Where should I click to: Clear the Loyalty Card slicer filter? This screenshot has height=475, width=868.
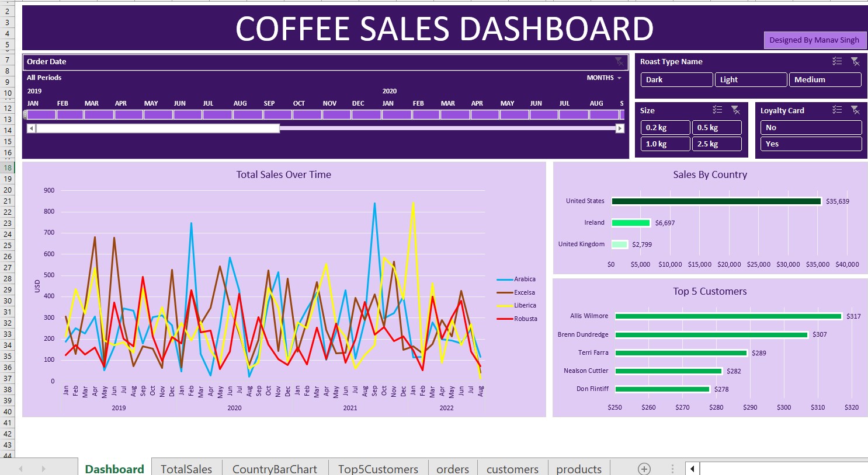pyautogui.click(x=855, y=110)
